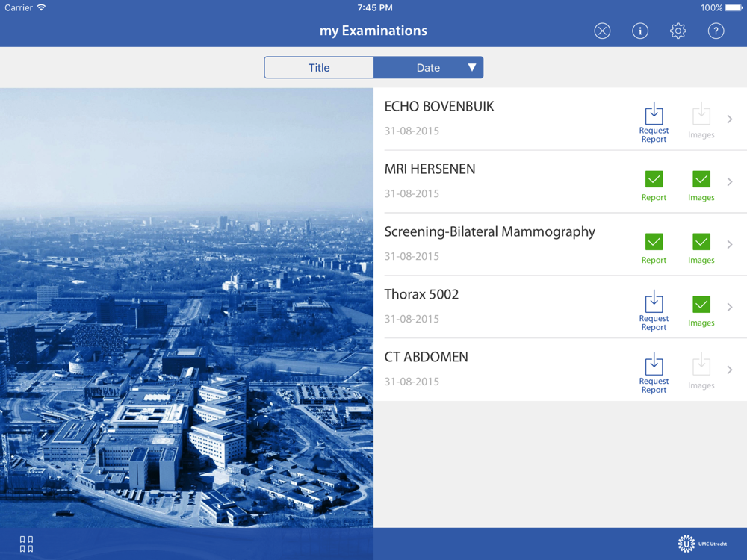
Task: Tap greyed Images icon for CT ABDOMEN
Action: click(701, 371)
